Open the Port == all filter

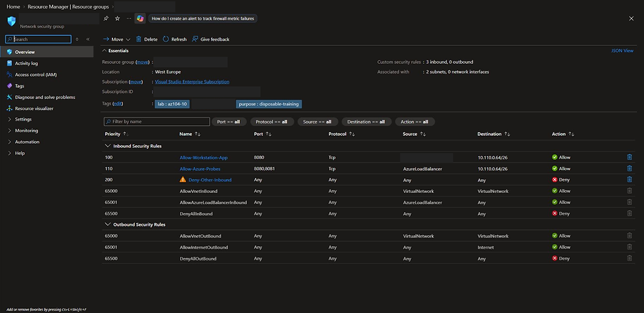pyautogui.click(x=229, y=122)
